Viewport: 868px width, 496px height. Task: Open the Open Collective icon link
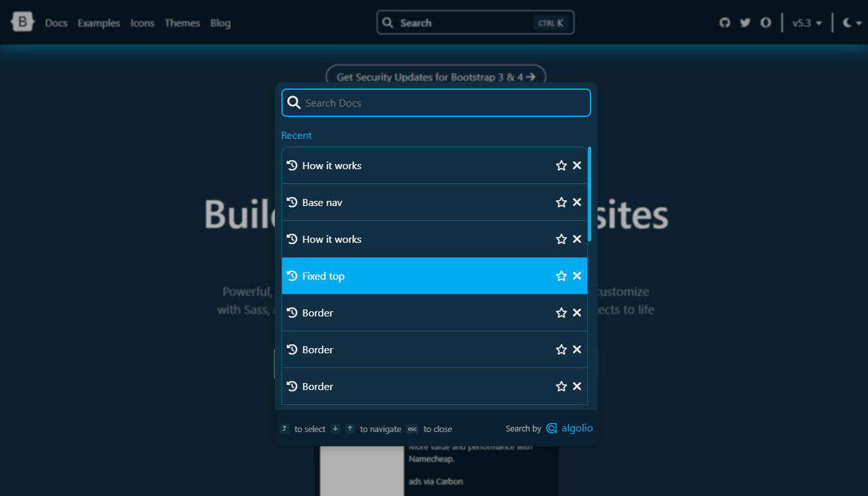pyautogui.click(x=765, y=23)
